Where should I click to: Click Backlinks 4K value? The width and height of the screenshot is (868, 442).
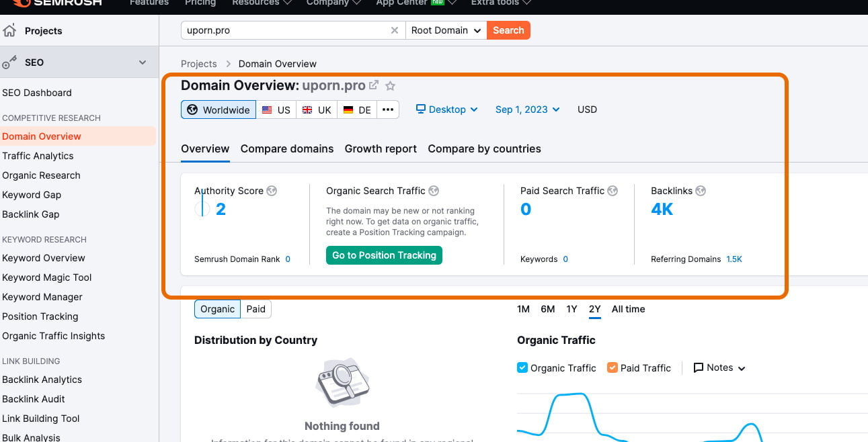662,210
